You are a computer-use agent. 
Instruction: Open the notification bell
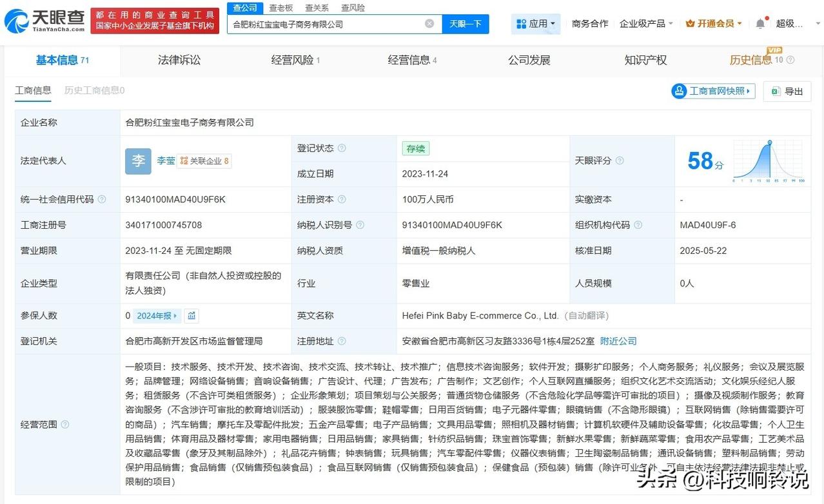point(760,22)
